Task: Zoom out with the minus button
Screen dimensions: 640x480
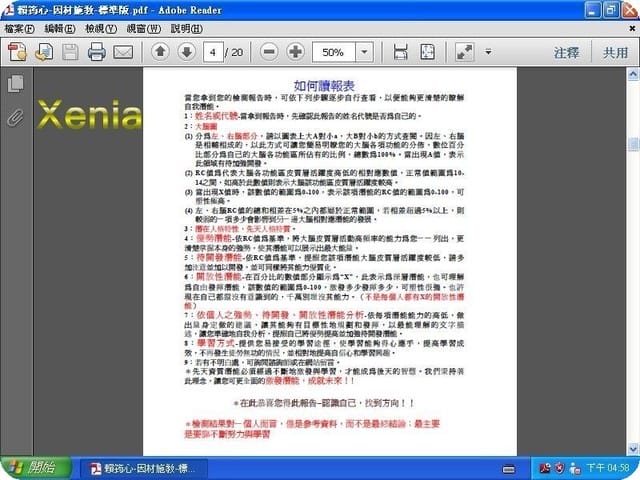Action: pyautogui.click(x=269, y=52)
